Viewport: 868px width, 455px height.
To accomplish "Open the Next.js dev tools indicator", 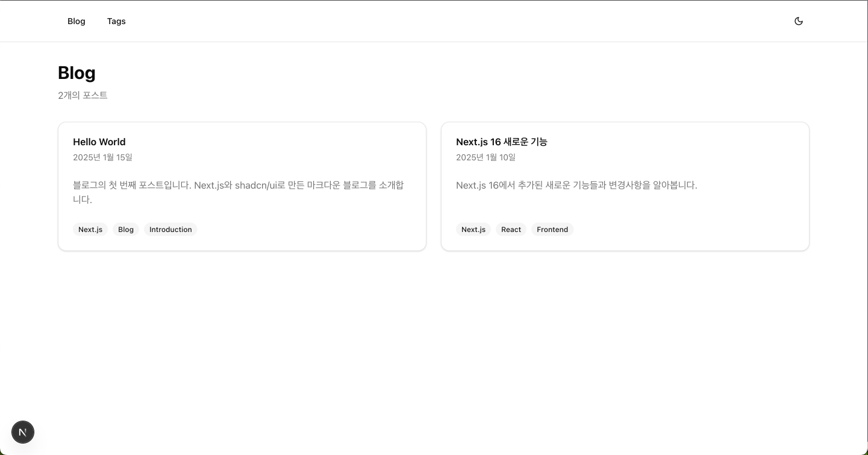I will [23, 432].
